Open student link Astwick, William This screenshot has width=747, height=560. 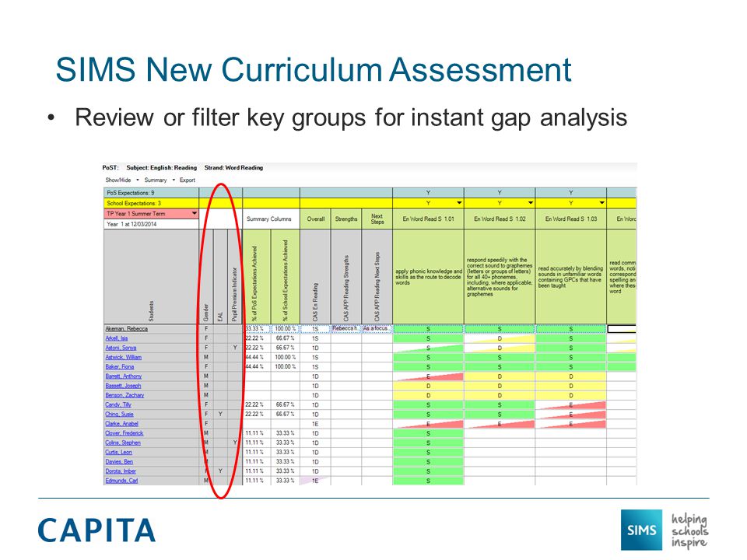pos(124,358)
